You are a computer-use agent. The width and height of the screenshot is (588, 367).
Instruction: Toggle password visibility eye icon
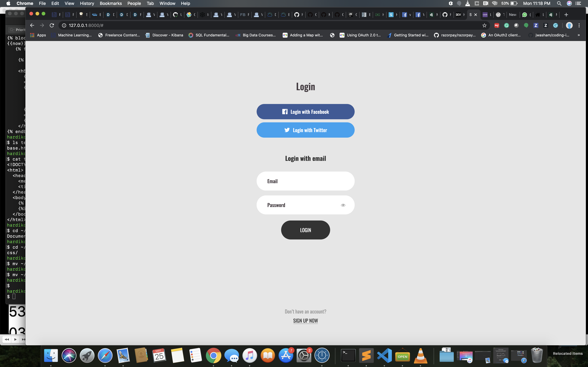[x=343, y=205]
